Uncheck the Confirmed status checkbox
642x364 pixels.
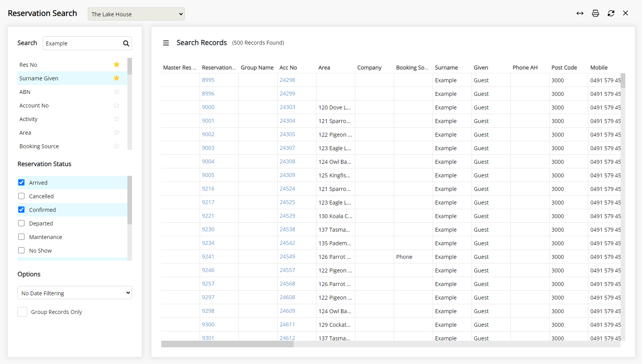tap(21, 210)
